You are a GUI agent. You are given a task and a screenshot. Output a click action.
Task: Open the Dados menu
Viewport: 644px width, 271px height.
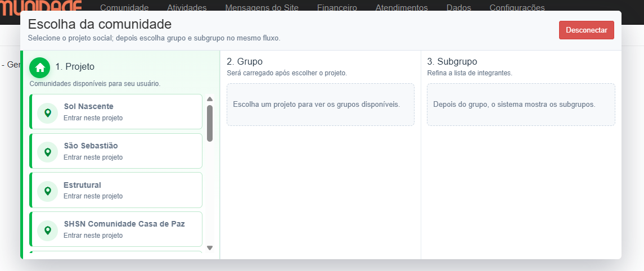[459, 7]
